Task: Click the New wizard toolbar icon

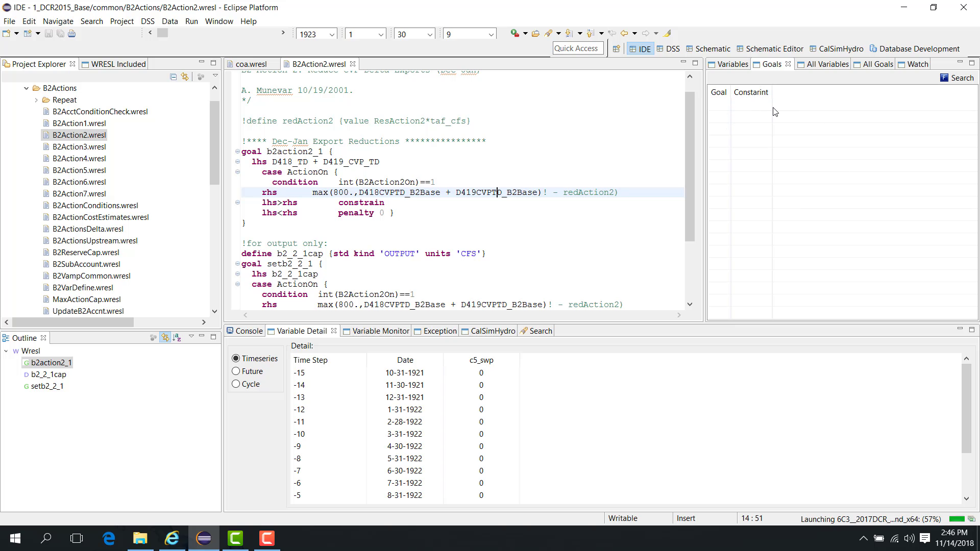Action: coord(7,34)
